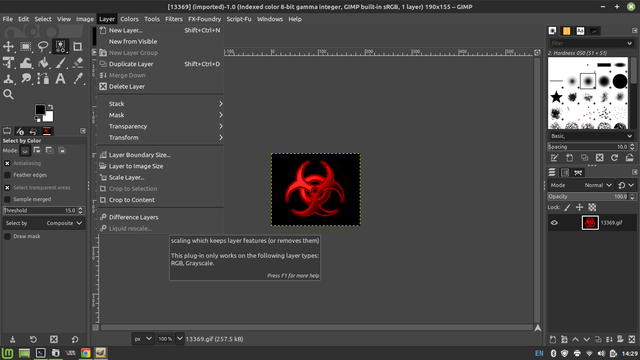Image resolution: width=640 pixels, height=360 pixels.
Task: Select the Rectangle Select tool
Action: [26, 47]
